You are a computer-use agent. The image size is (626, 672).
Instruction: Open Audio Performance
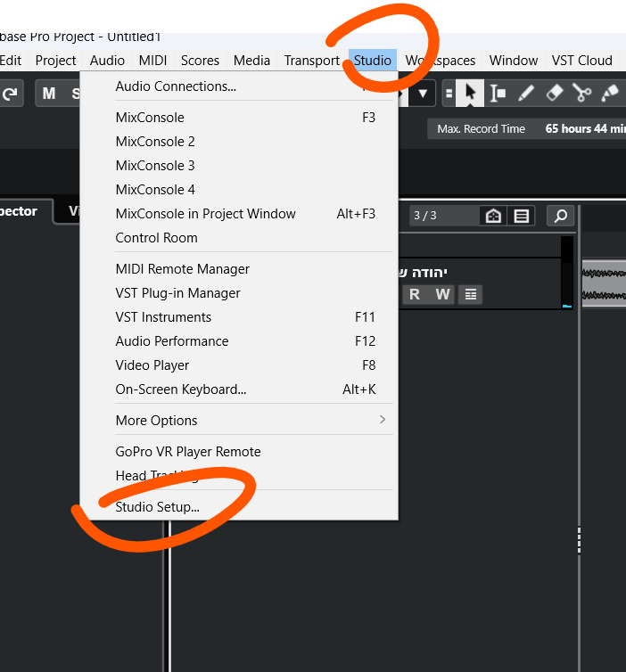(239, 340)
